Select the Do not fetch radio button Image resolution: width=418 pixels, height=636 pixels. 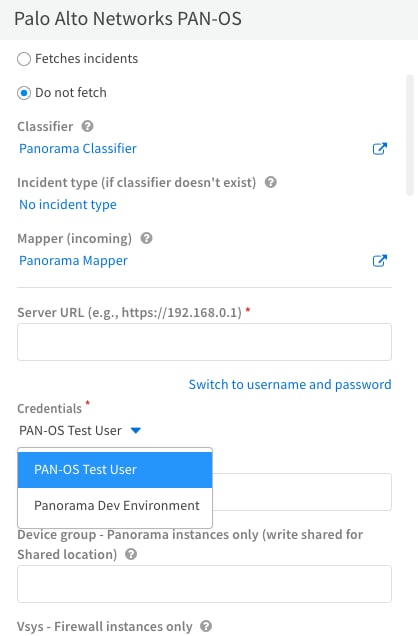pyautogui.click(x=24, y=93)
